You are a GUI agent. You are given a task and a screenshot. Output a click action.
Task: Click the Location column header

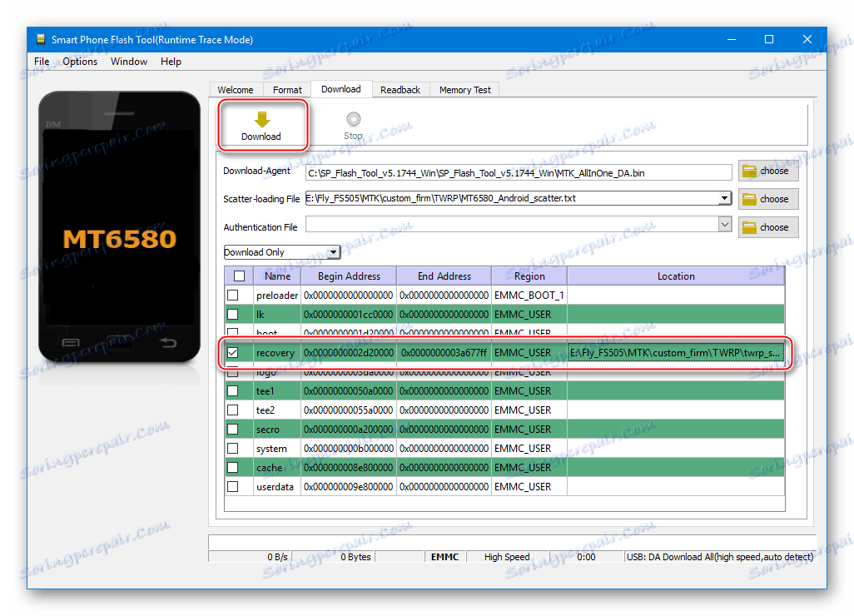[x=676, y=276]
